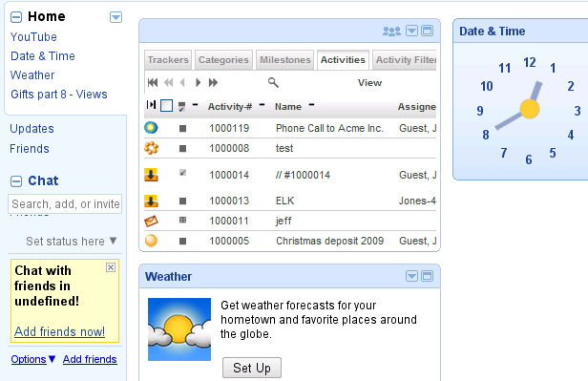The image size is (588, 381).
Task: Sort by Name column header
Action: pos(288,107)
